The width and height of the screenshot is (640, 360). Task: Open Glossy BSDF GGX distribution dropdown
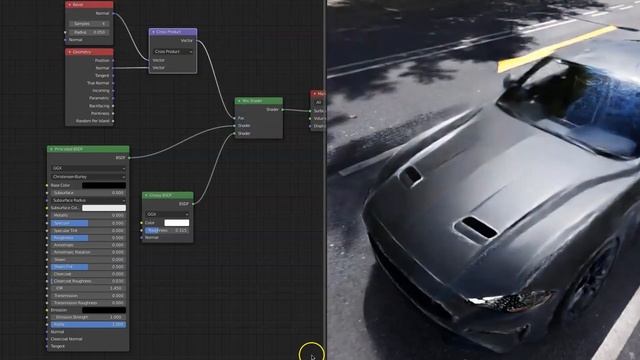click(x=168, y=214)
